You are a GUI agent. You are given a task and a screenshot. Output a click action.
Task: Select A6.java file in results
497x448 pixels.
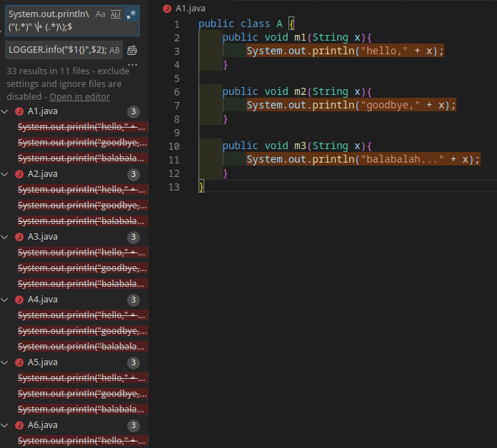(x=42, y=425)
